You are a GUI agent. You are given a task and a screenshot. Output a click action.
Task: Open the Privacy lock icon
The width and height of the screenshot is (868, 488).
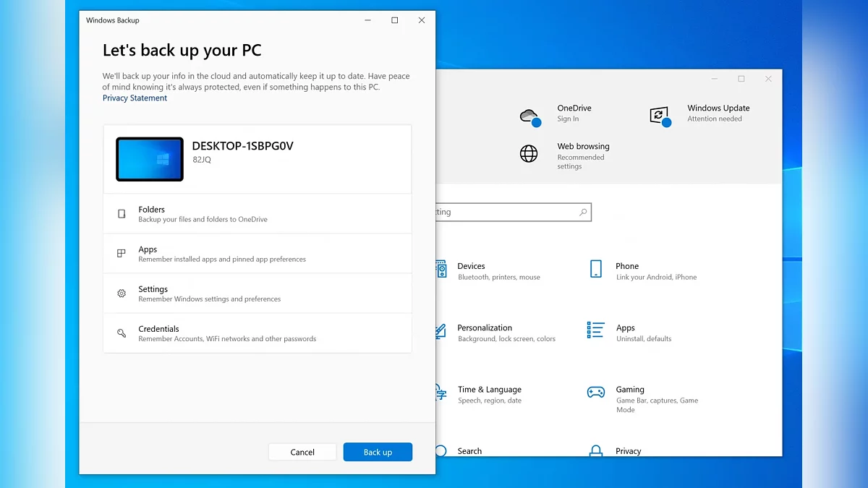tap(595, 452)
